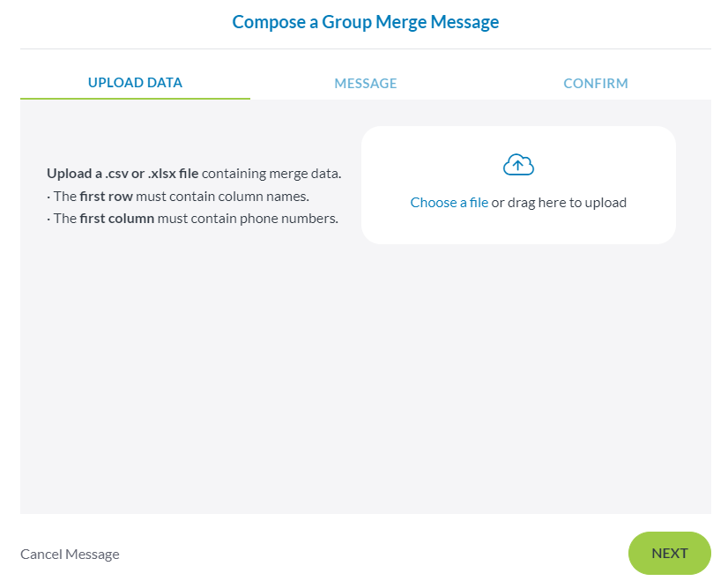Open the Confirm tab

pos(596,84)
